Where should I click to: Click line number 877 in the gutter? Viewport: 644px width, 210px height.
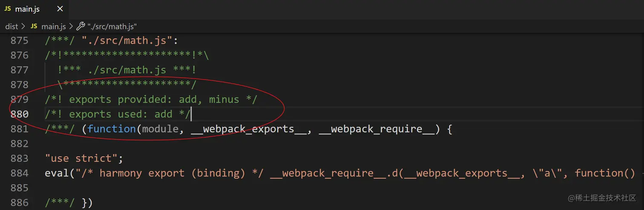20,70
